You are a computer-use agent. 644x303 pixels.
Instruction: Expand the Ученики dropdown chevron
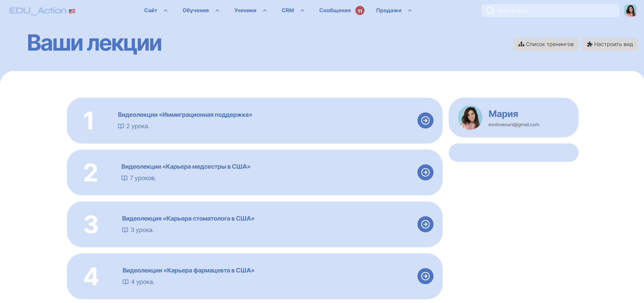pyautogui.click(x=265, y=10)
